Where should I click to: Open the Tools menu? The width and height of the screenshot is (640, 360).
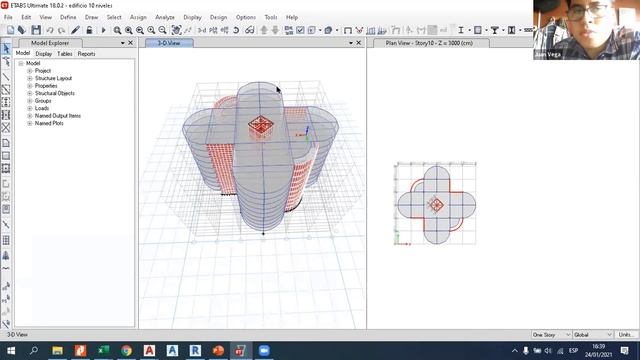click(271, 18)
